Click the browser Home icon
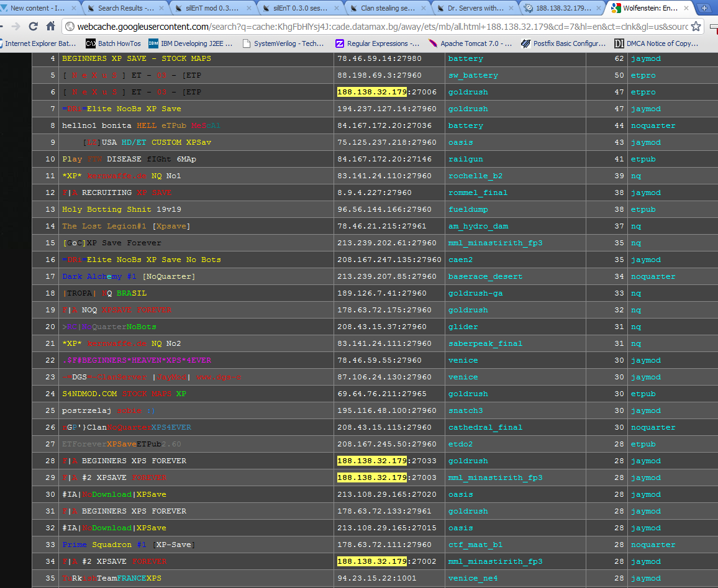The height and width of the screenshot is (588, 718). 50,27
